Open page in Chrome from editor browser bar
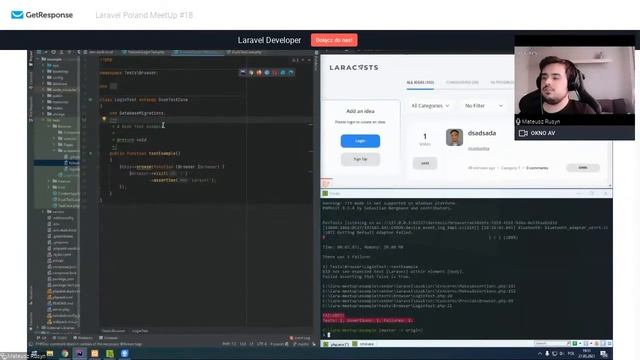 point(251,73)
